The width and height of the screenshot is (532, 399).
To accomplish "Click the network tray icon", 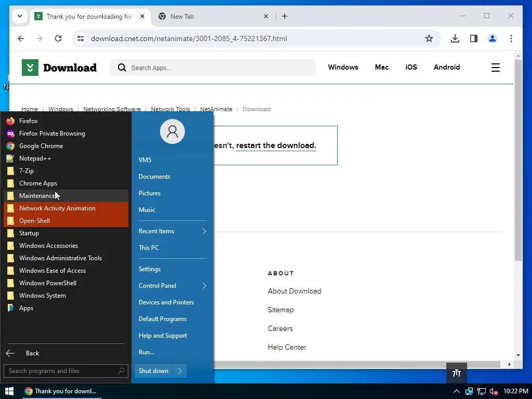I will [482, 392].
